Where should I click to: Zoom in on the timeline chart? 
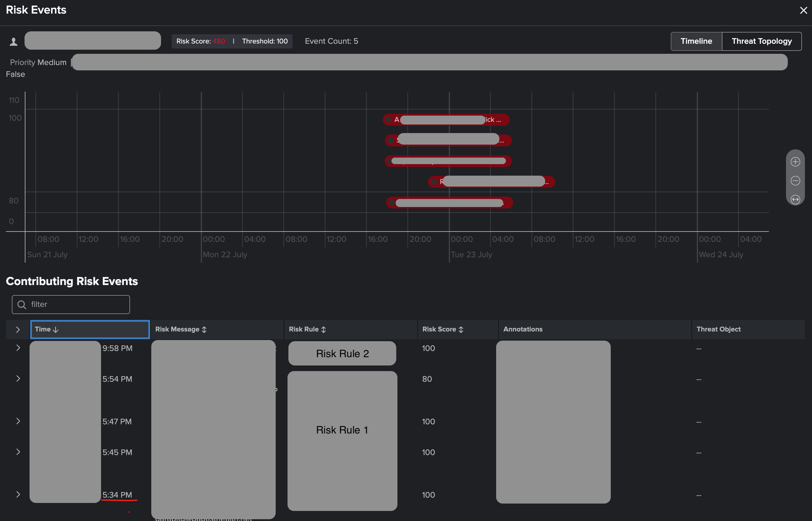[x=795, y=162]
